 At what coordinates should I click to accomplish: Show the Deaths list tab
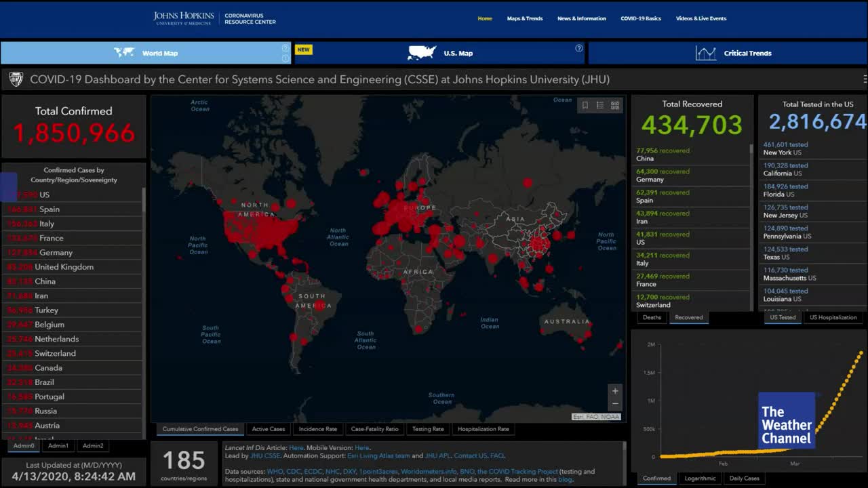(652, 317)
